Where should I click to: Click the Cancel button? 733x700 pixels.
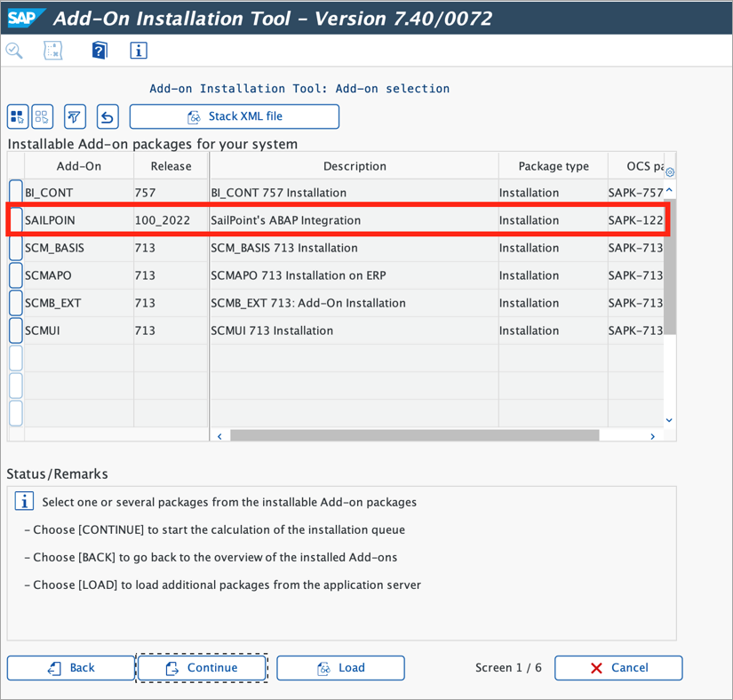point(618,668)
